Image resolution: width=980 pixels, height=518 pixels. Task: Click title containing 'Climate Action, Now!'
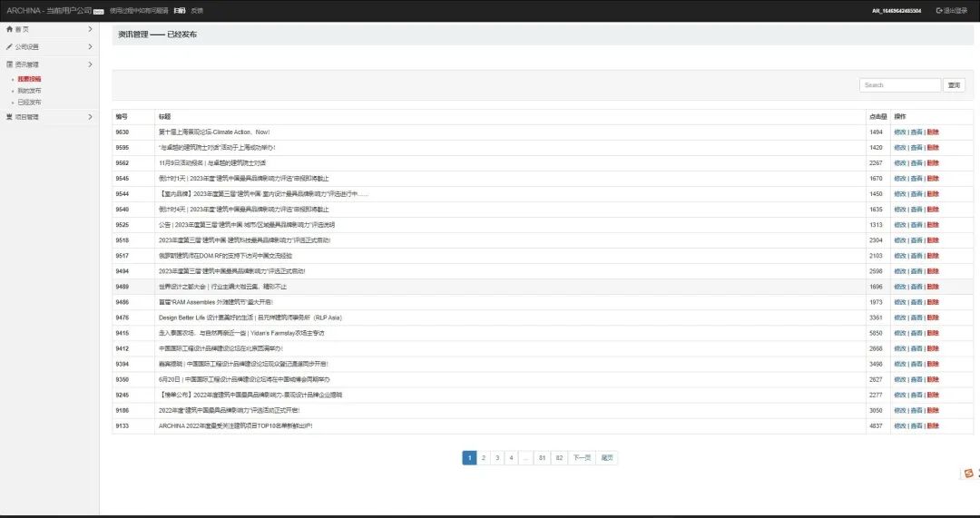coord(214,132)
